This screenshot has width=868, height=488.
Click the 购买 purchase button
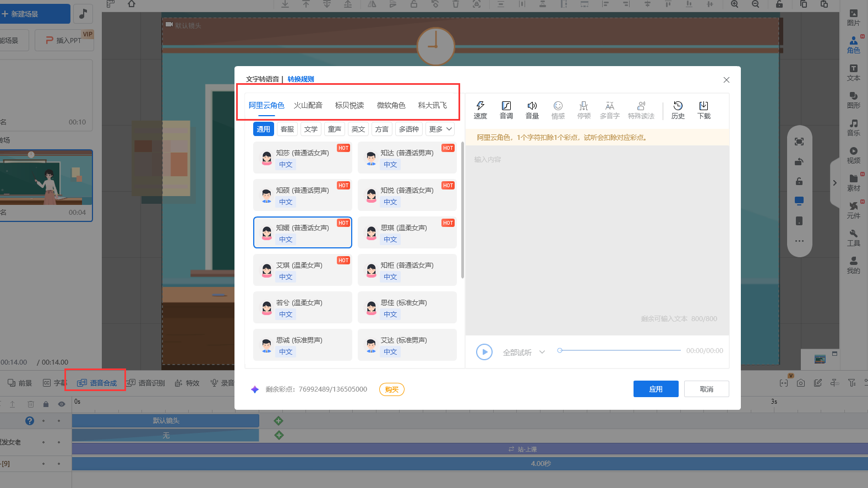pyautogui.click(x=392, y=389)
